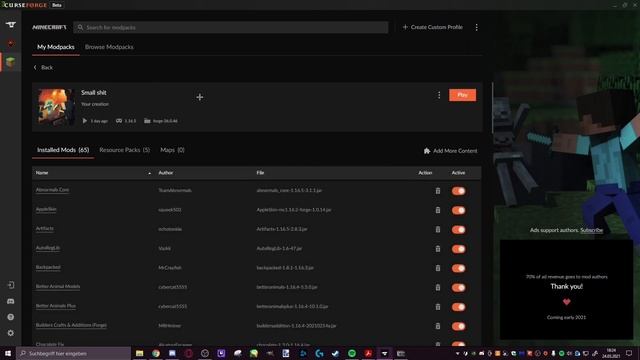Switch to My Modpacks tab
Viewport: 640px width, 360px height.
point(56,47)
